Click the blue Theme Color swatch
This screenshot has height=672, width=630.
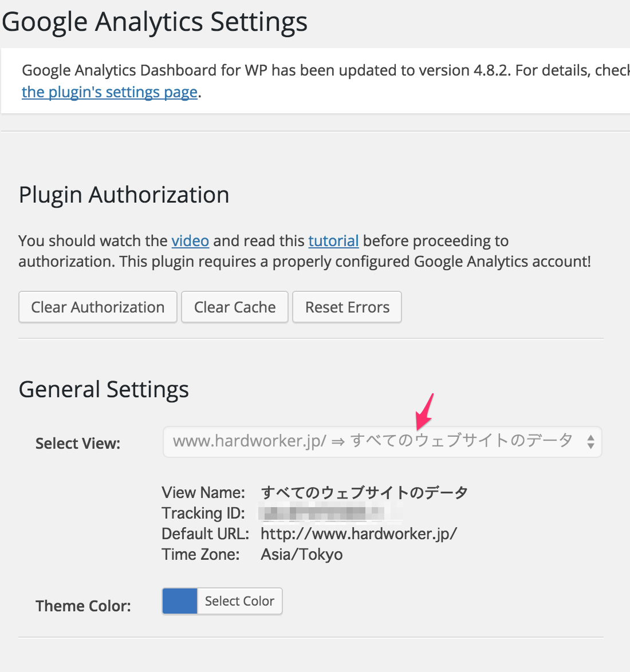point(180,601)
